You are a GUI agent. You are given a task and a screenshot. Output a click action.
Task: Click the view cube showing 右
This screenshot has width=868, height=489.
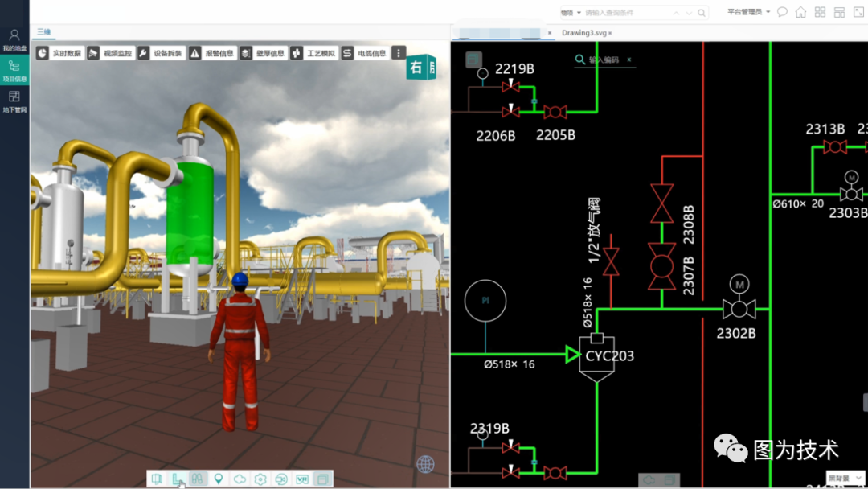[420, 68]
